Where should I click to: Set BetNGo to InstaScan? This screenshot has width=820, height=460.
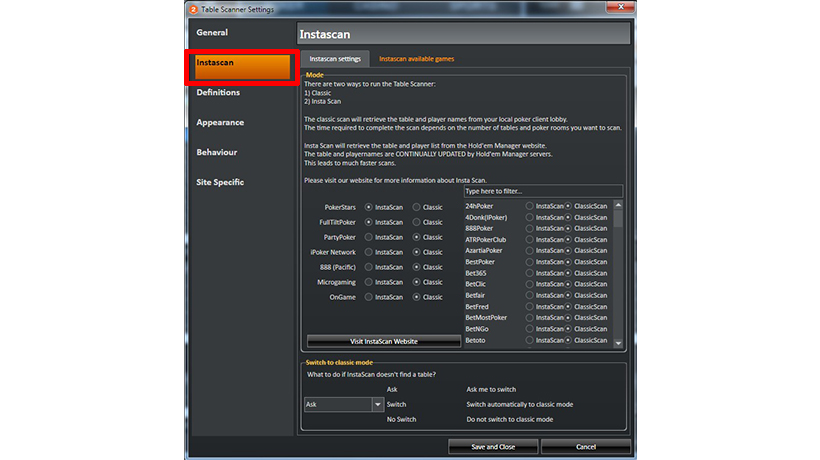530,329
